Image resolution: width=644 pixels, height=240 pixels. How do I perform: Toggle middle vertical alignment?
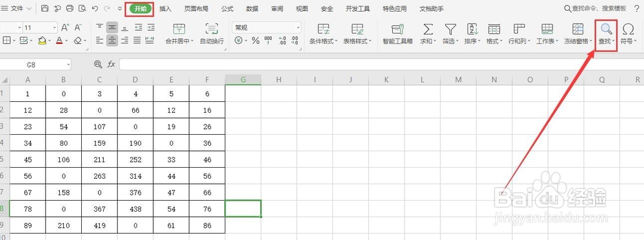click(111, 28)
